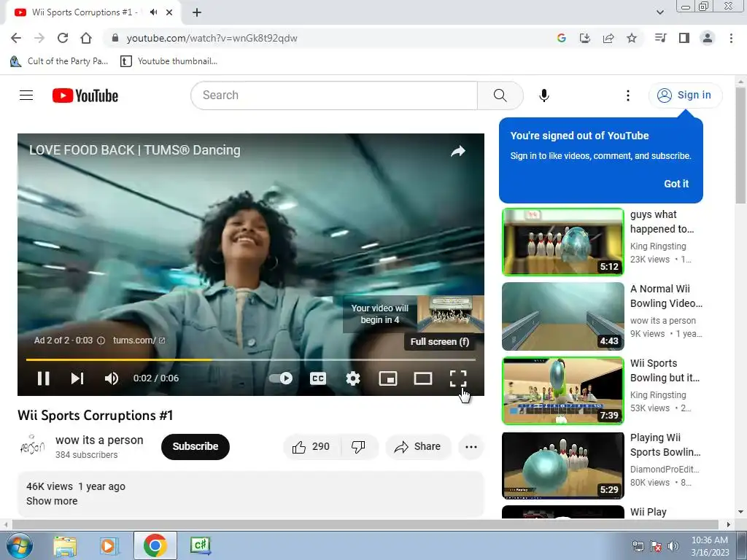Open 'Wii Play' recommended video title
This screenshot has height=560, width=747.
click(648, 512)
